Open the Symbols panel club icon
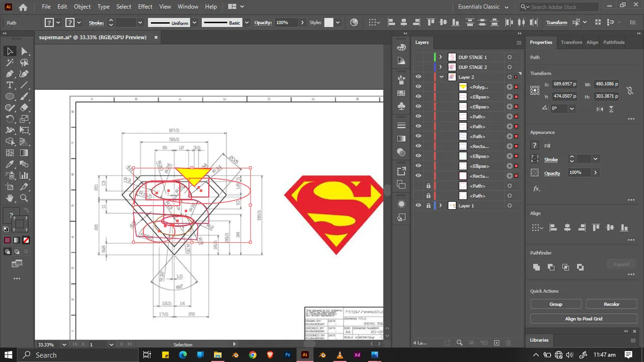The height and width of the screenshot is (362, 644). point(401,106)
